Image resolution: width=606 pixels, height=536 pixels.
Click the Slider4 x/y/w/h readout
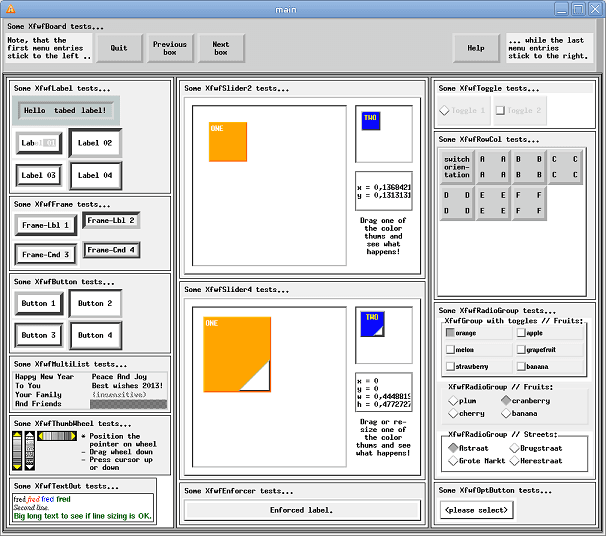(384, 392)
